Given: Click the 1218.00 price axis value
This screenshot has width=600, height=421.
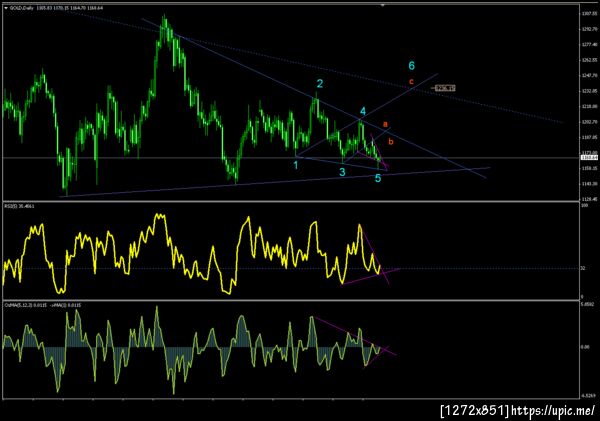Looking at the screenshot, I should (x=590, y=106).
